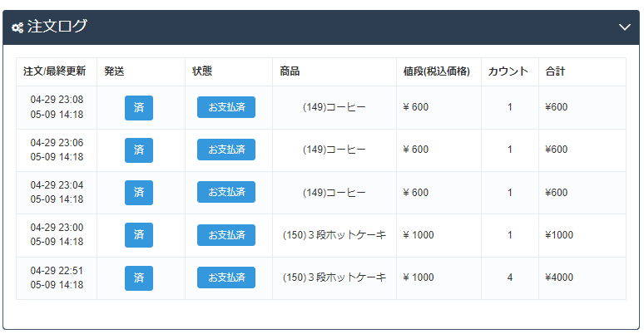This screenshot has height=334, width=644.
Task: Click the 発送 column header
Action: coord(115,72)
